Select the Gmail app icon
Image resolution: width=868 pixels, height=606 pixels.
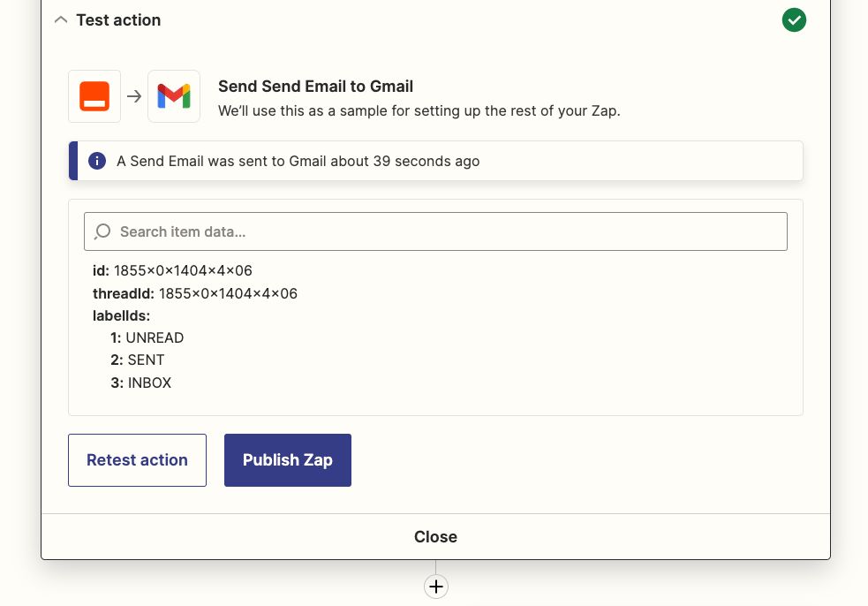(174, 96)
